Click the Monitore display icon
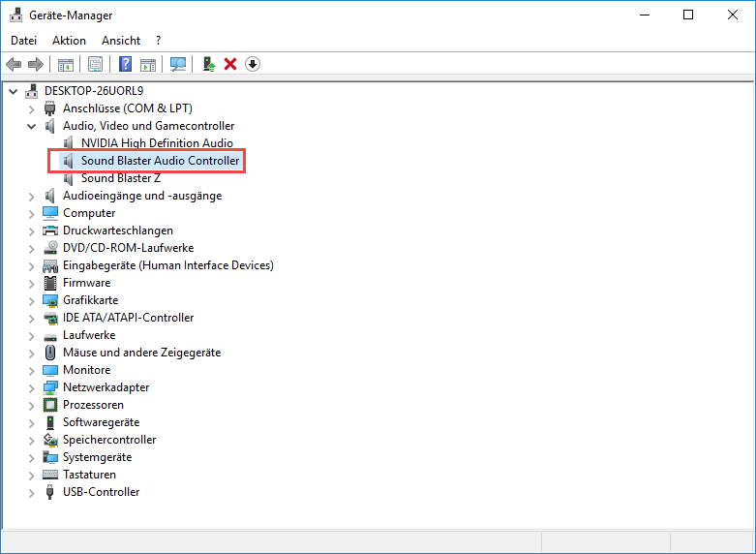This screenshot has height=554, width=756. point(50,370)
